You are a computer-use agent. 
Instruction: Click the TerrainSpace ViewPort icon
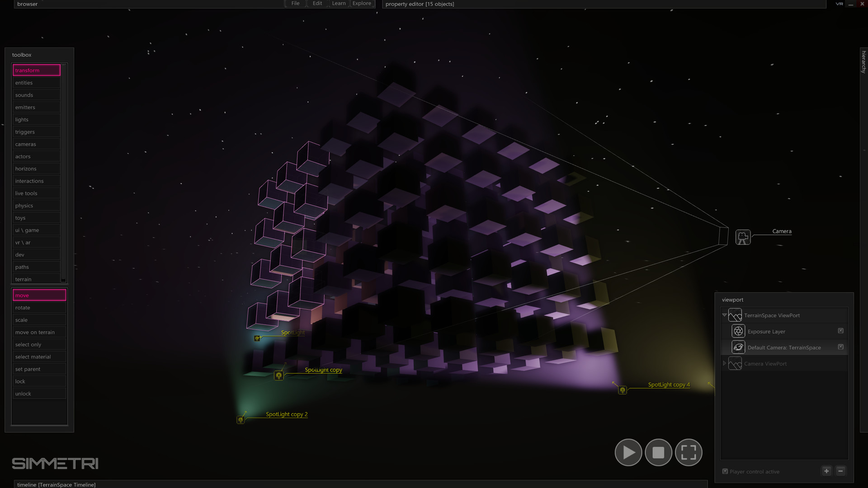(735, 315)
